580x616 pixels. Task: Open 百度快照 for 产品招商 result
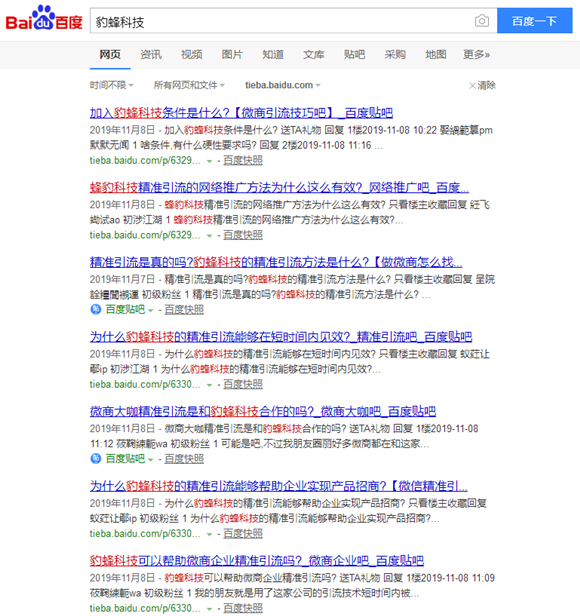coord(243,534)
